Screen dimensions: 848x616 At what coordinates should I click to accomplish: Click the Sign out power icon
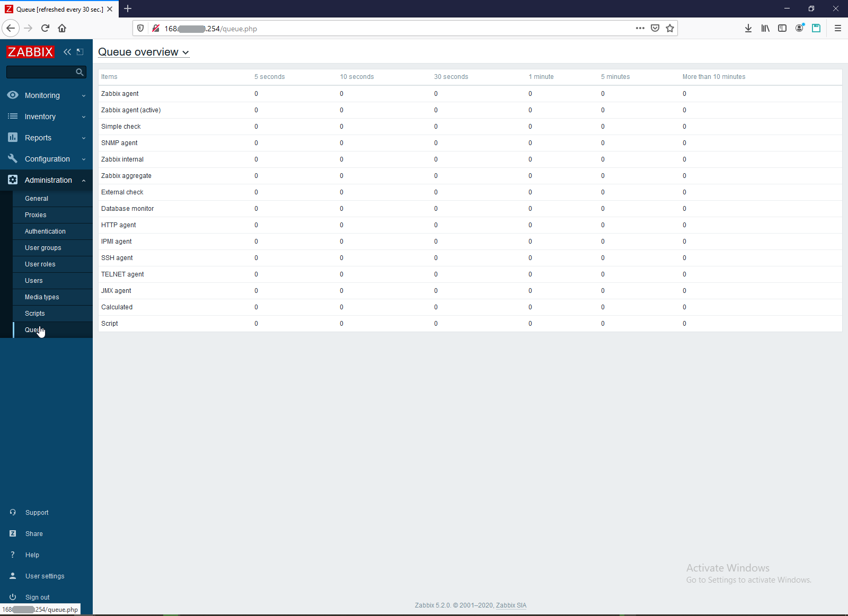tap(13, 597)
